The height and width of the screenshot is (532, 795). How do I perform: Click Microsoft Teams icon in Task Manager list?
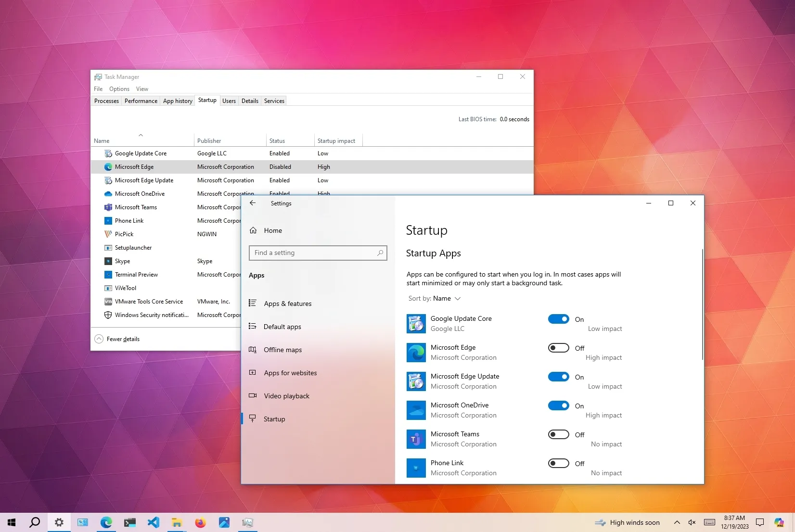point(108,207)
